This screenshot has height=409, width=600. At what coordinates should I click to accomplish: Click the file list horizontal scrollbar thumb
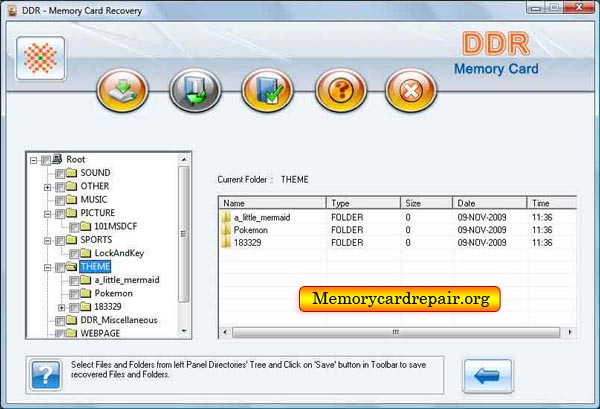(x=396, y=332)
